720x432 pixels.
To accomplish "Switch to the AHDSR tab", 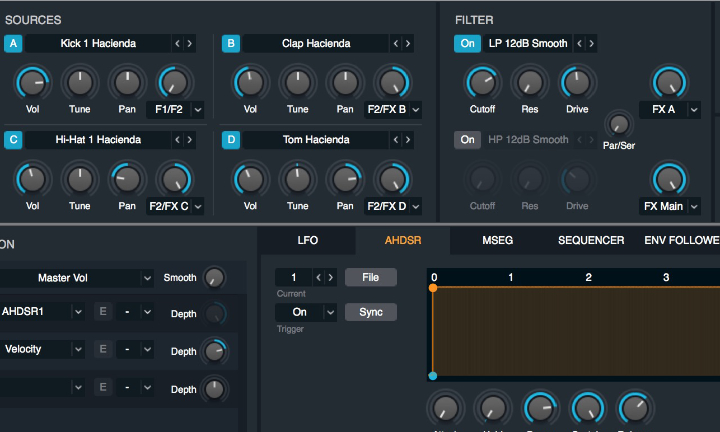I will click(x=403, y=241).
